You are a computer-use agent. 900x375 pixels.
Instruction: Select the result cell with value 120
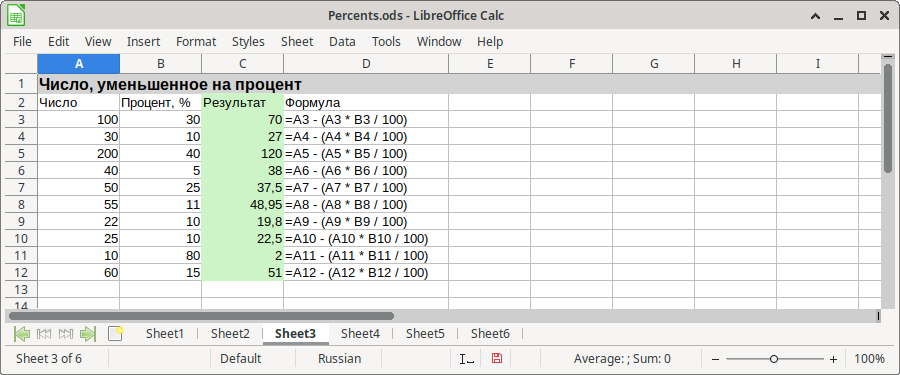pyautogui.click(x=243, y=154)
